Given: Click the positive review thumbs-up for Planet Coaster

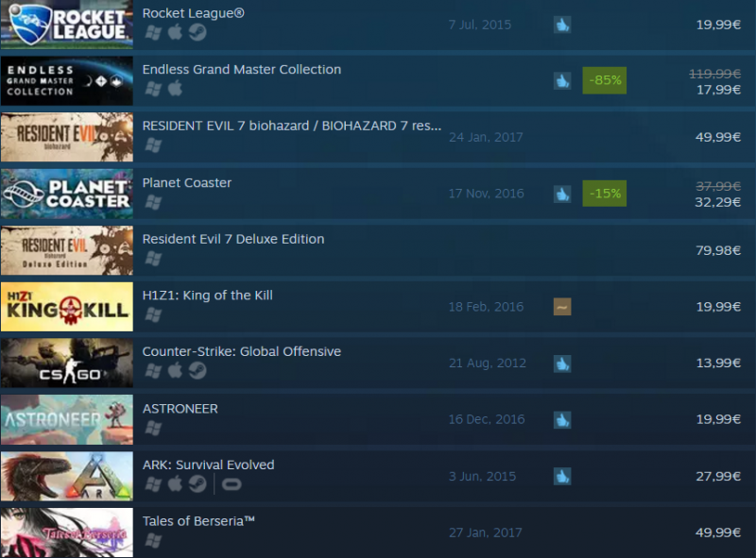Looking at the screenshot, I should tap(562, 194).
